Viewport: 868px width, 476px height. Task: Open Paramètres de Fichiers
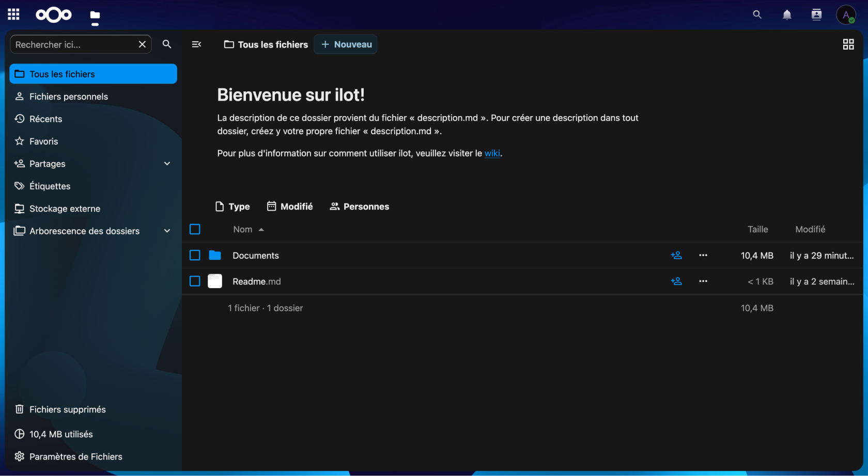(94, 456)
